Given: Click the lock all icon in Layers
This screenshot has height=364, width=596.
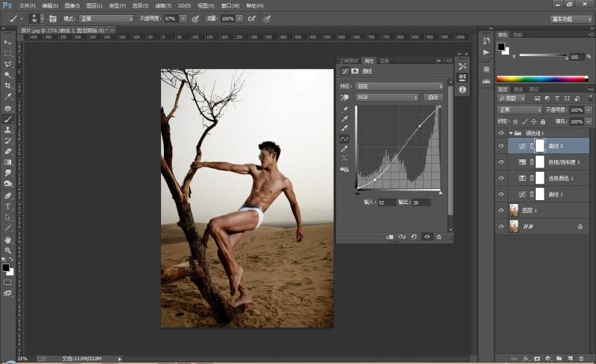Looking at the screenshot, I should [543, 121].
